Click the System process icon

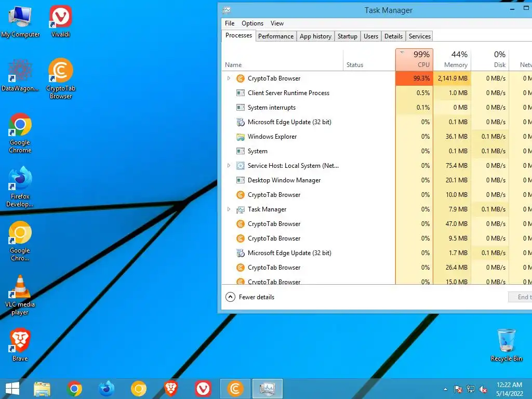pos(240,151)
